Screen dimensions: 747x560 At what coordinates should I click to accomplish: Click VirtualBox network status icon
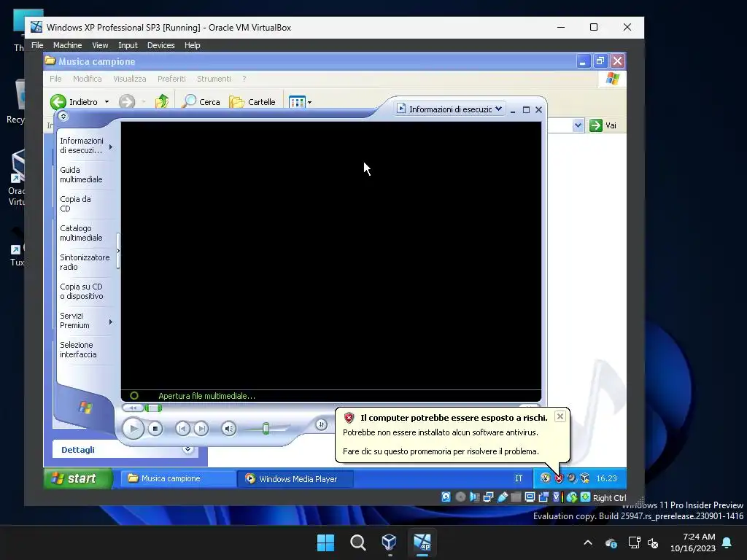pyautogui.click(x=488, y=497)
